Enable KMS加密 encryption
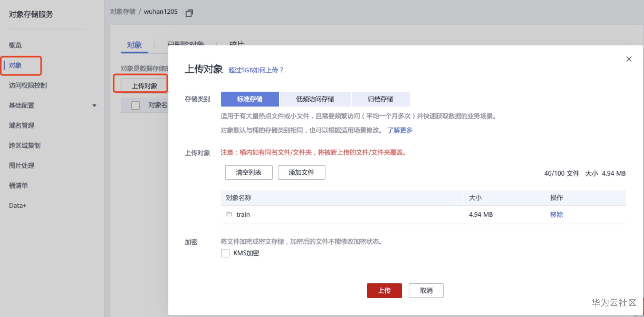This screenshot has height=317, width=644. point(225,253)
